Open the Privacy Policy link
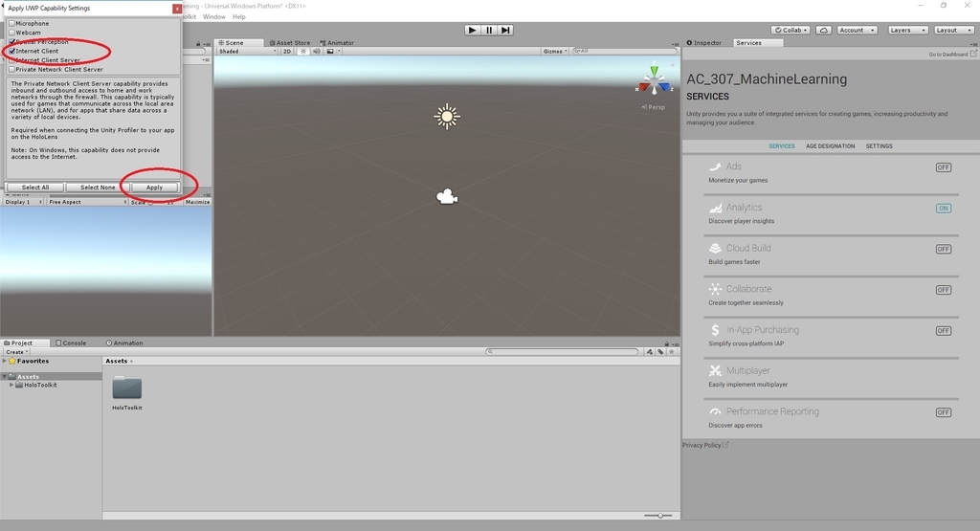The height and width of the screenshot is (531, 980). (705, 446)
